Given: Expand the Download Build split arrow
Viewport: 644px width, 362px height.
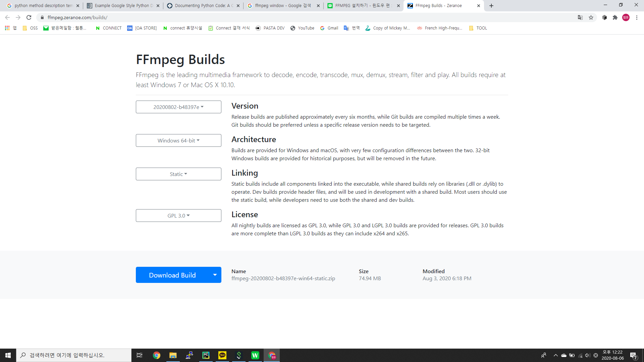Looking at the screenshot, I should [215, 275].
